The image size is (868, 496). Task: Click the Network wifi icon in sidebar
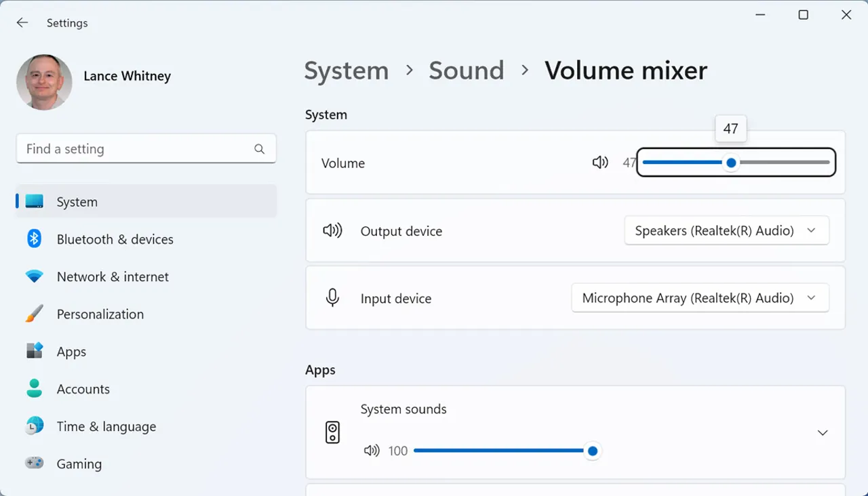click(35, 276)
